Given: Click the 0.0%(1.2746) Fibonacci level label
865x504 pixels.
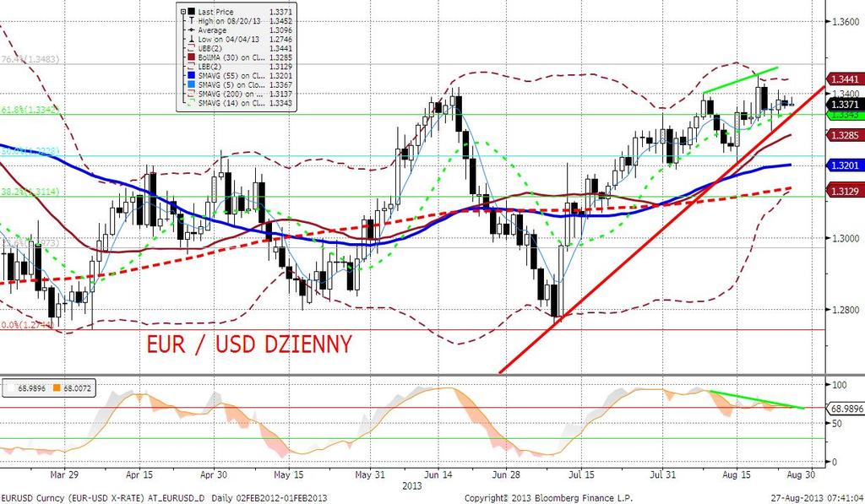Looking at the screenshot, I should [x=28, y=325].
